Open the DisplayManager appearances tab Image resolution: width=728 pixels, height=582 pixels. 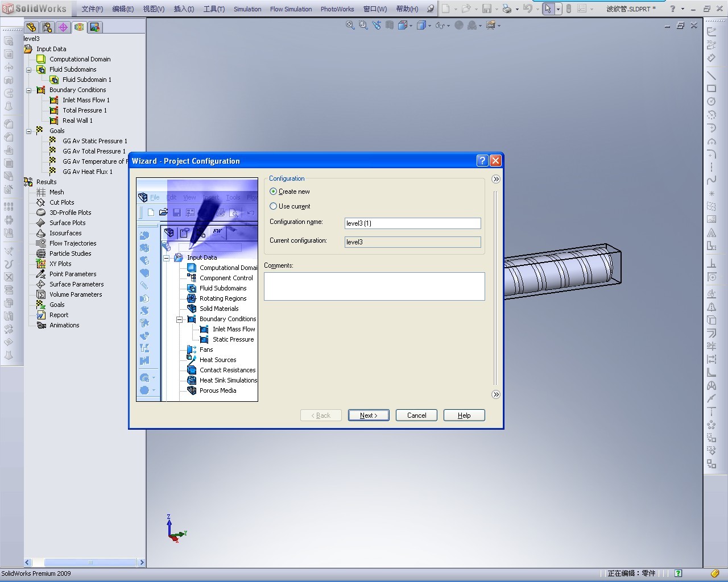pyautogui.click(x=95, y=27)
